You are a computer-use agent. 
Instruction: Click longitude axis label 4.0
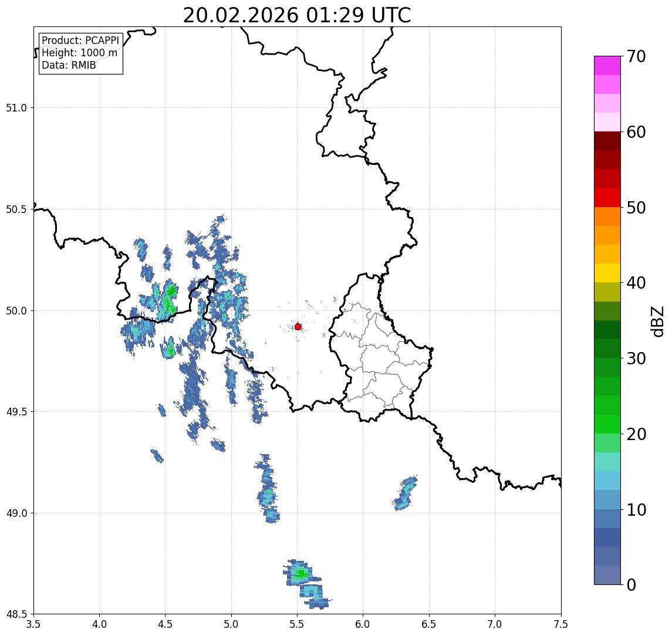pos(99,624)
